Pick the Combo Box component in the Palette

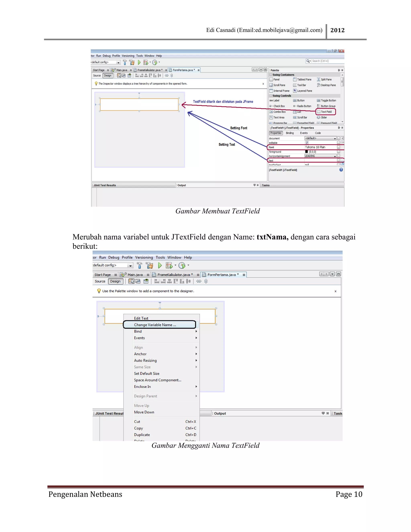[x=278, y=112]
